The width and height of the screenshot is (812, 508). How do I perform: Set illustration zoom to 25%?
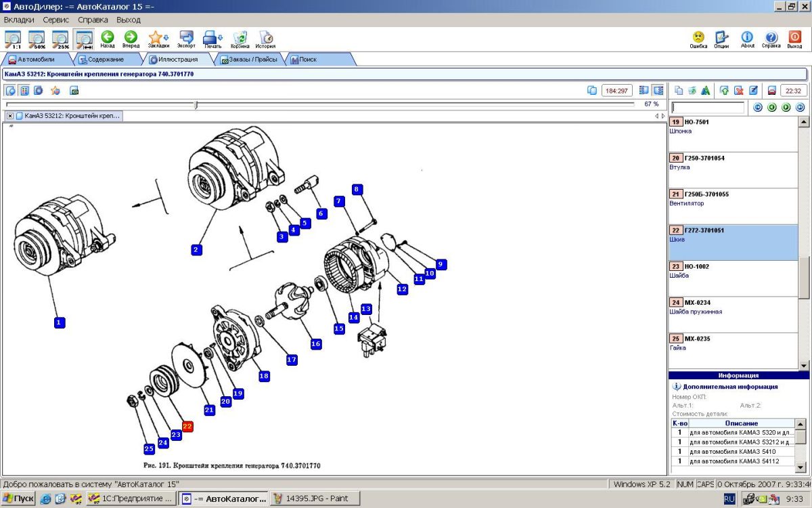coord(61,40)
